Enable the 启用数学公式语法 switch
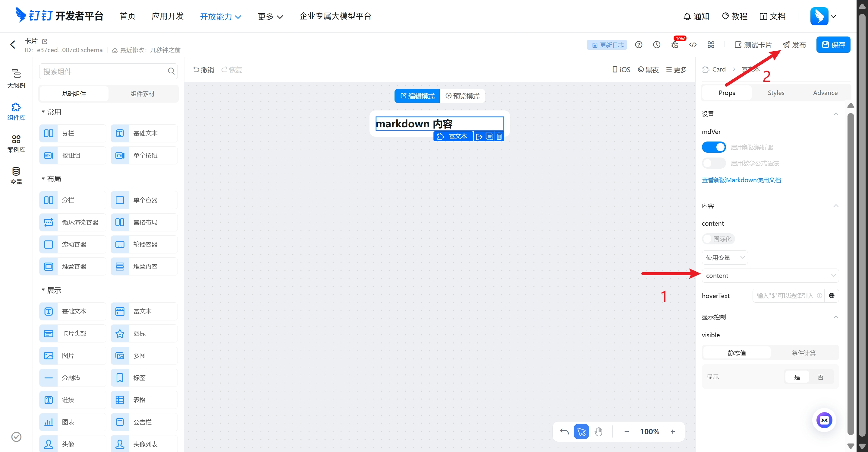868x452 pixels. pyautogui.click(x=714, y=163)
